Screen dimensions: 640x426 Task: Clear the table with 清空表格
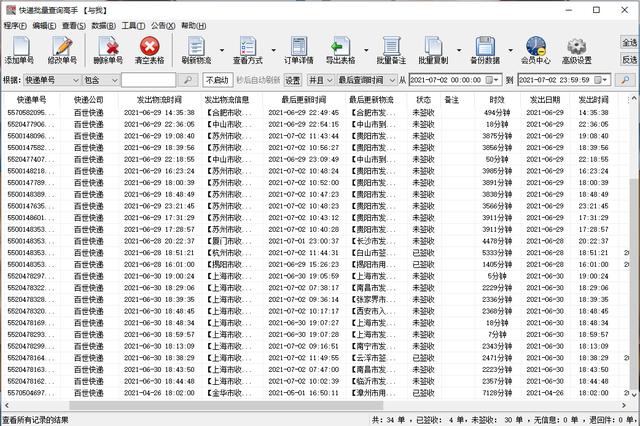pos(149,50)
